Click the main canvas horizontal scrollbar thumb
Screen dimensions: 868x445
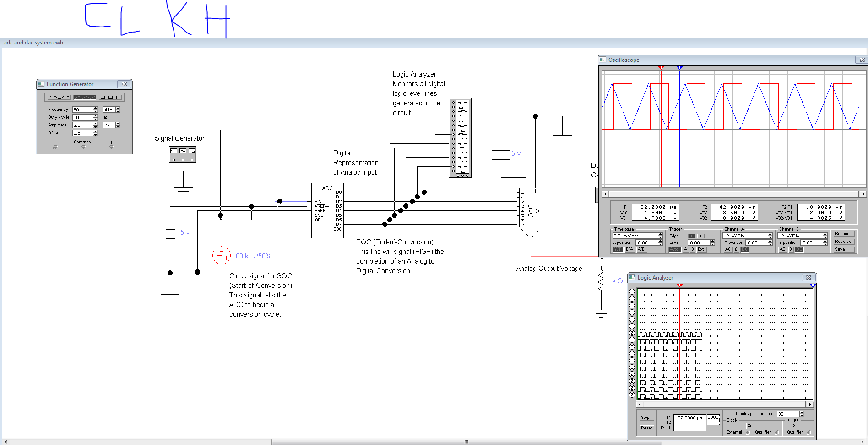tap(467, 442)
